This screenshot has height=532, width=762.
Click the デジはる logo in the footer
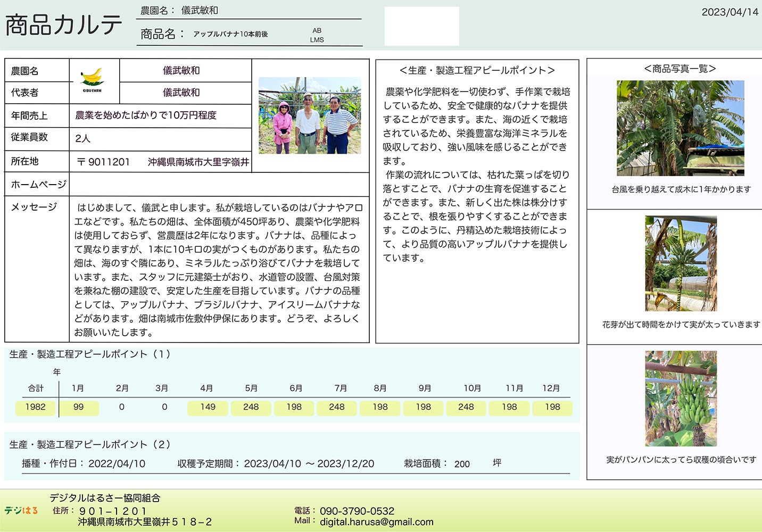point(21,511)
